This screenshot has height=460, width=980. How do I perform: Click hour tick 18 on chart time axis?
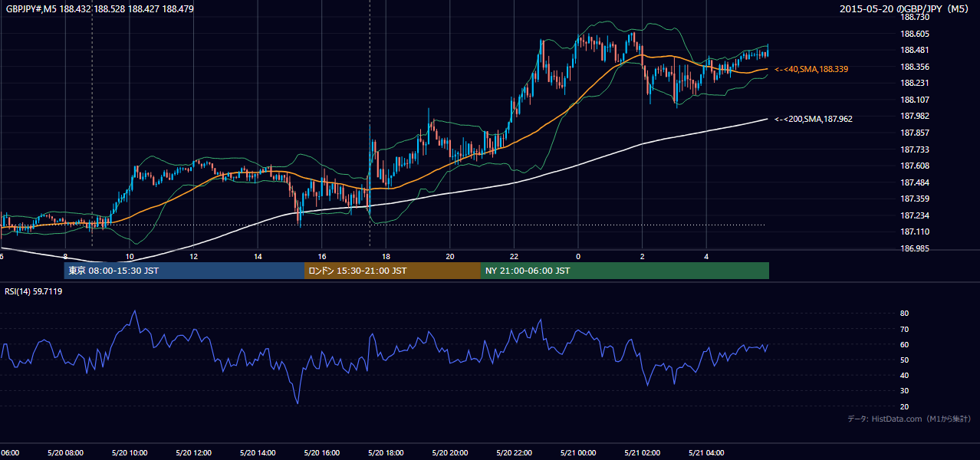(x=386, y=256)
